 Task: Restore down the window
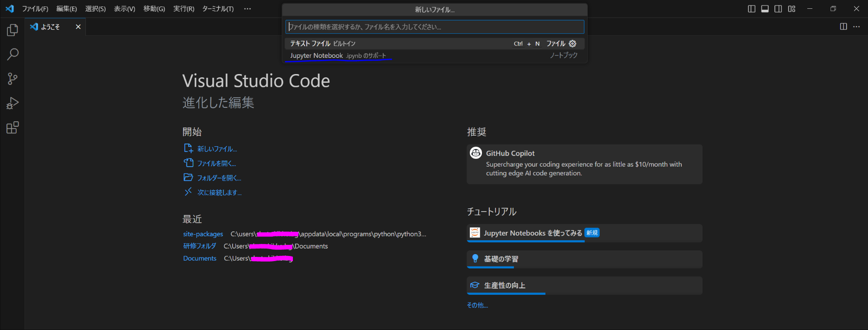[833, 9]
